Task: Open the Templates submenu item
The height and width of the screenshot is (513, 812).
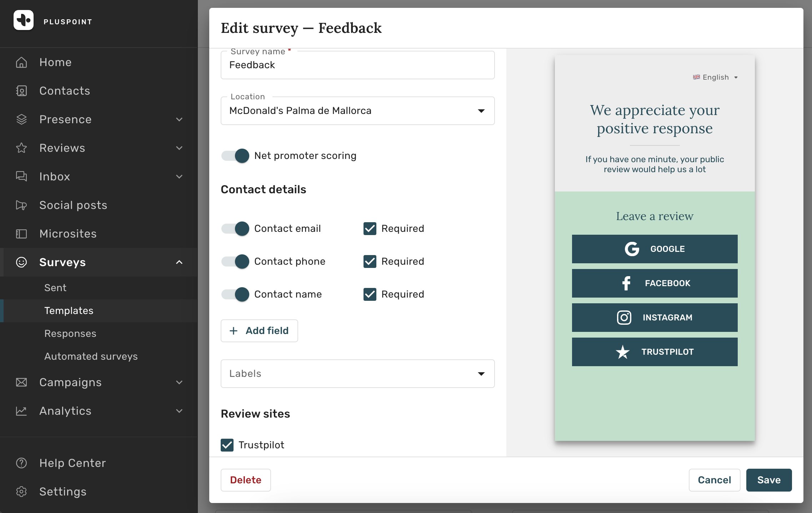Action: (x=69, y=311)
